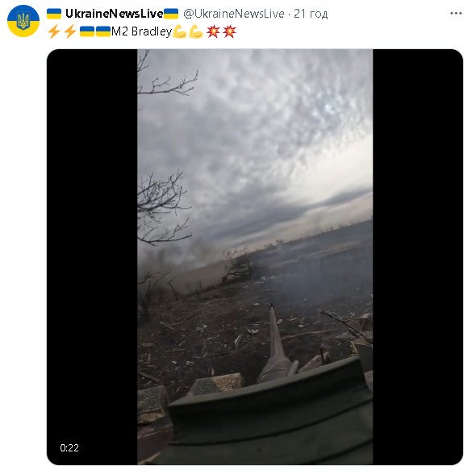Click the last explosion emoji in tweet
Screen dimensions: 476x474
(229, 31)
